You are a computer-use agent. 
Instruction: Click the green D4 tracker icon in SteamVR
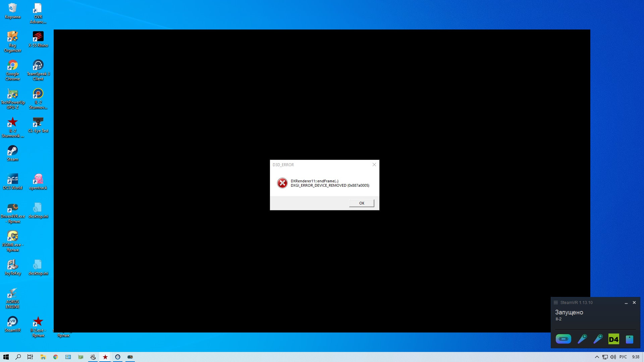click(x=614, y=339)
